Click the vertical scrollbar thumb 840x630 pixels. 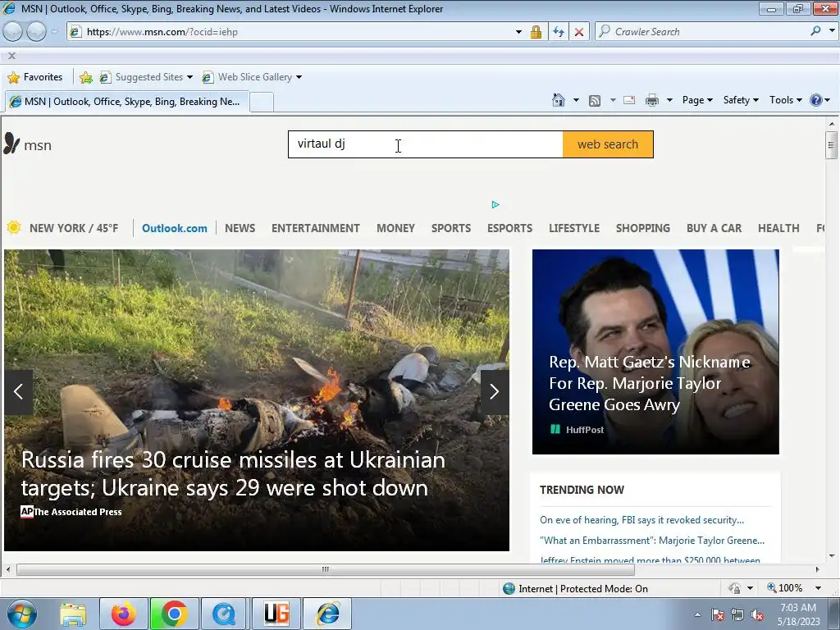pos(831,144)
